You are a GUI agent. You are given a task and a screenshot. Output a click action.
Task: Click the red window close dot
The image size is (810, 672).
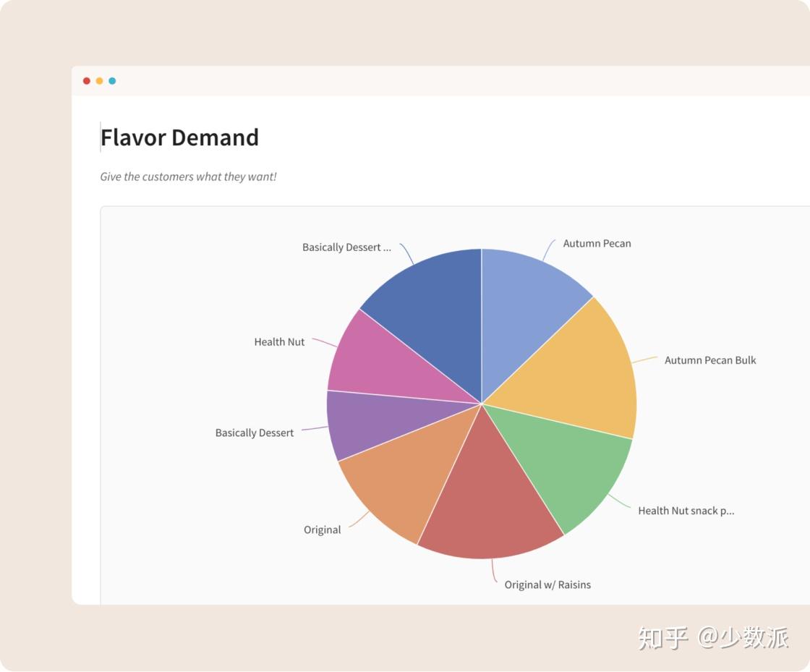click(87, 81)
